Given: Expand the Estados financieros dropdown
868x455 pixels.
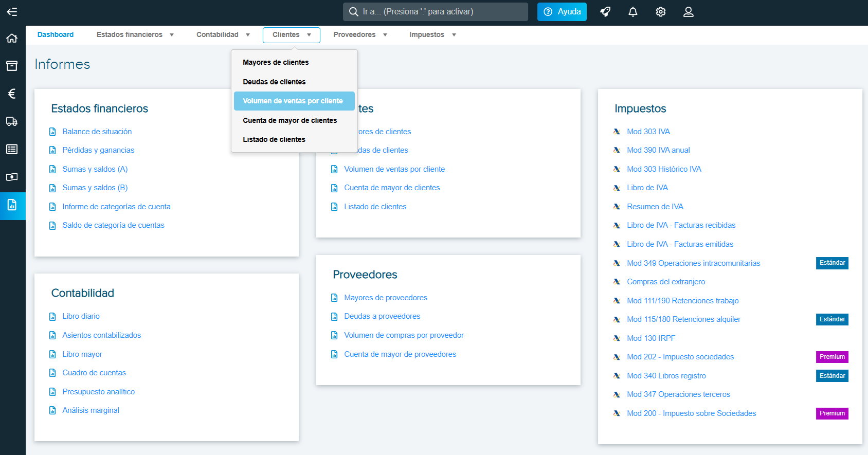Looking at the screenshot, I should (135, 35).
